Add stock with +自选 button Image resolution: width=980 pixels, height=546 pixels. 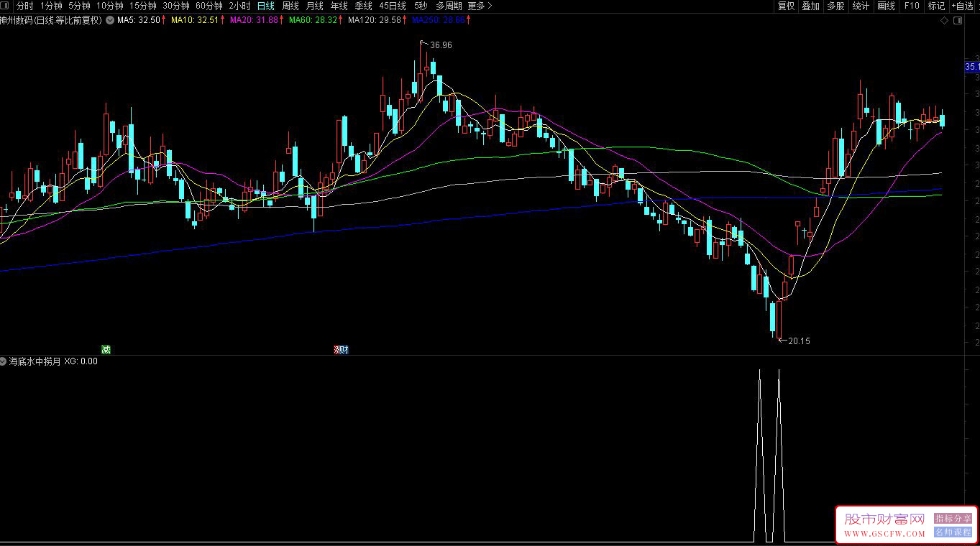tap(964, 6)
